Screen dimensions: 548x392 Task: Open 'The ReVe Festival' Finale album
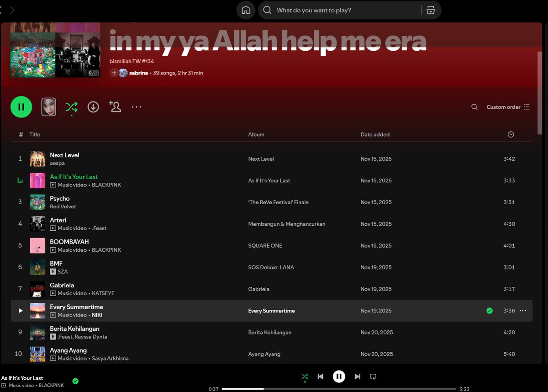pos(278,202)
